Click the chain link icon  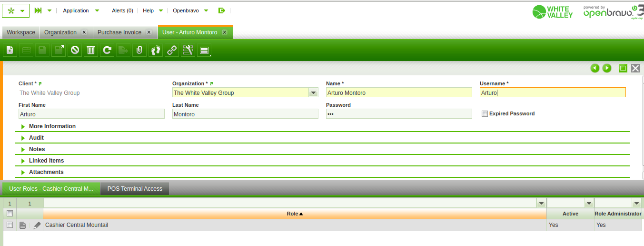point(172,50)
